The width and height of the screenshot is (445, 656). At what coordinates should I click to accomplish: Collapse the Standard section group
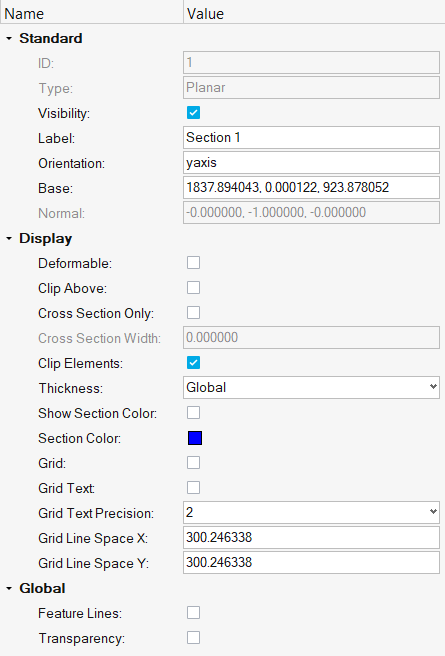[9, 38]
